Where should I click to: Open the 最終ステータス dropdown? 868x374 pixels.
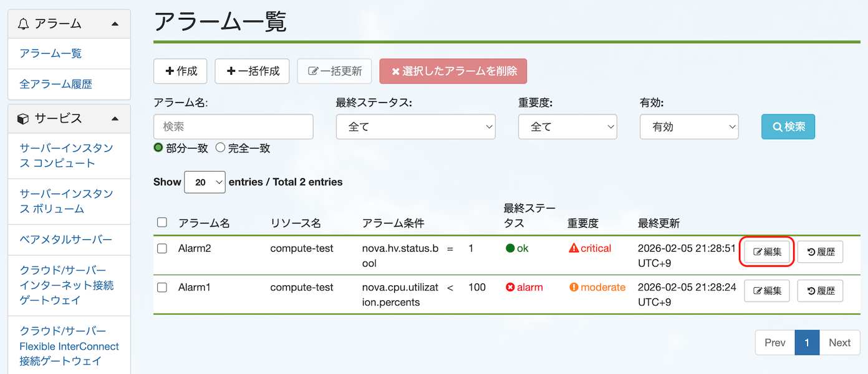pyautogui.click(x=415, y=126)
